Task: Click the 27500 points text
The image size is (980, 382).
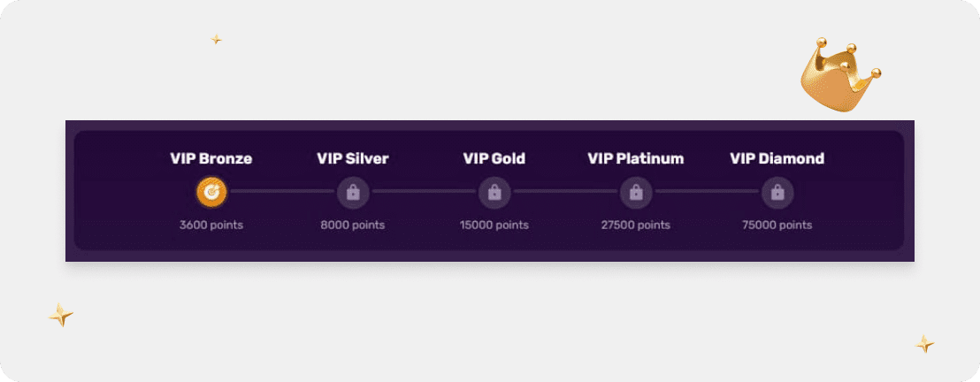Action: (x=636, y=225)
